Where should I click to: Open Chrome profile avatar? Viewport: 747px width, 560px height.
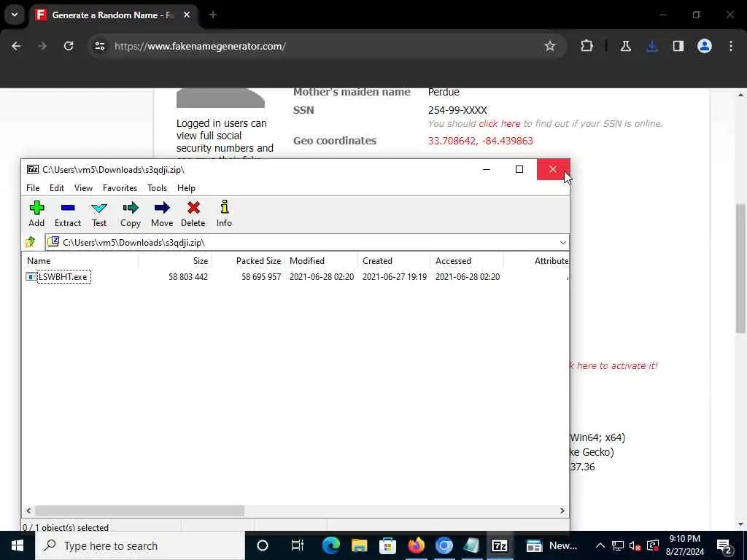[x=705, y=46]
